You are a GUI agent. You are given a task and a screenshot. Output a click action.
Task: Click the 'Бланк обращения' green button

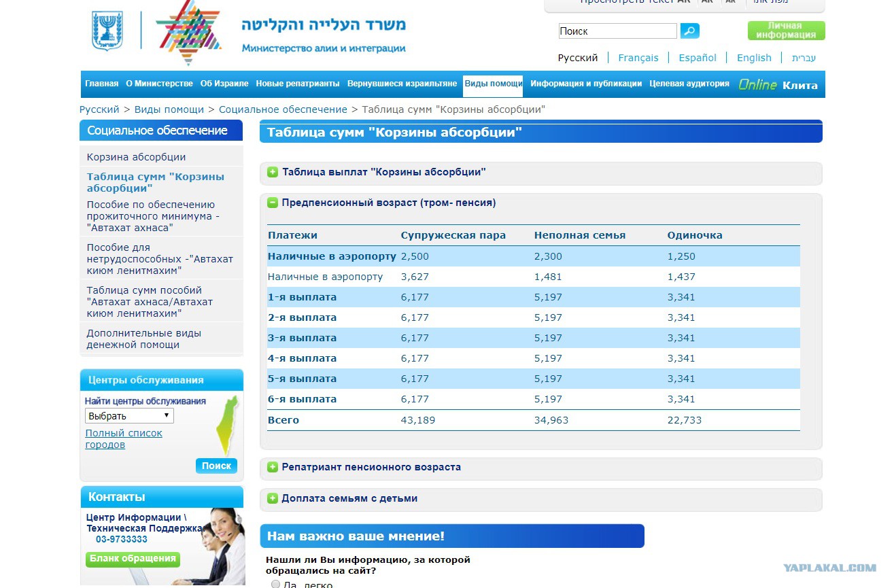point(133,559)
